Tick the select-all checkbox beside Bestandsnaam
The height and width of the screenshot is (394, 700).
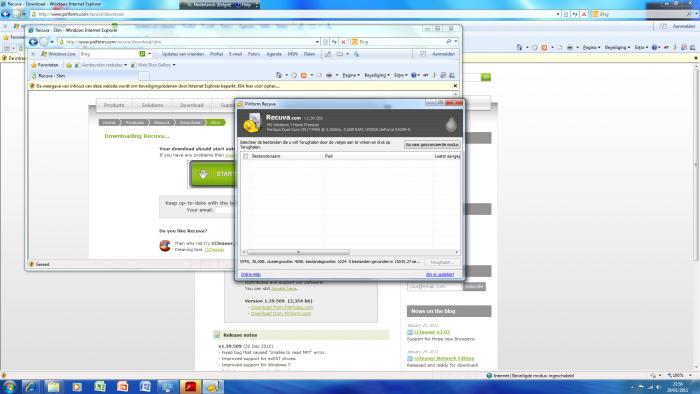[246, 156]
